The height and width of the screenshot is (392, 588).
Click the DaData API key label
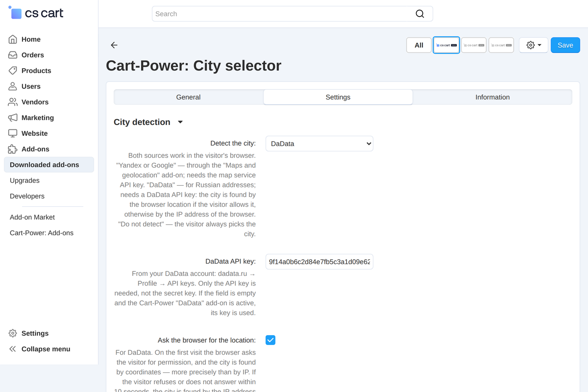pos(230,261)
